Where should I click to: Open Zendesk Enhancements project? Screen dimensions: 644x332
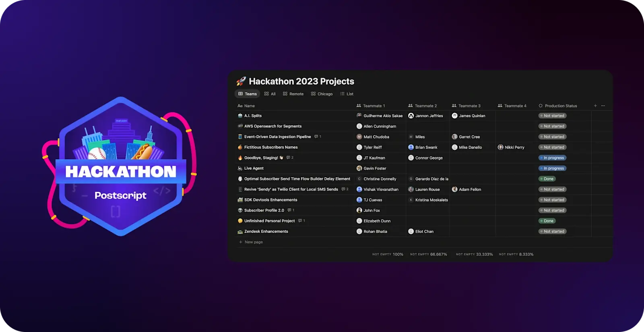pyautogui.click(x=266, y=231)
